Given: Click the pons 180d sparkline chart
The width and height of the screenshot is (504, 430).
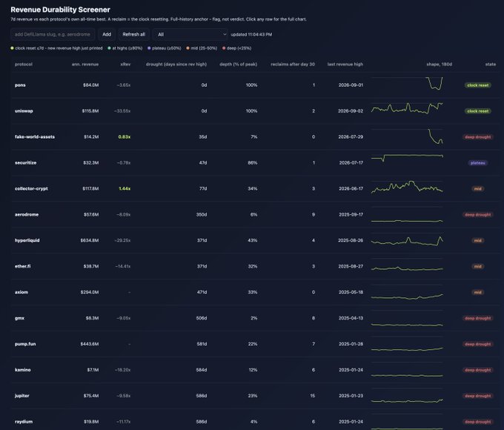Looking at the screenshot, I should (x=407, y=83).
